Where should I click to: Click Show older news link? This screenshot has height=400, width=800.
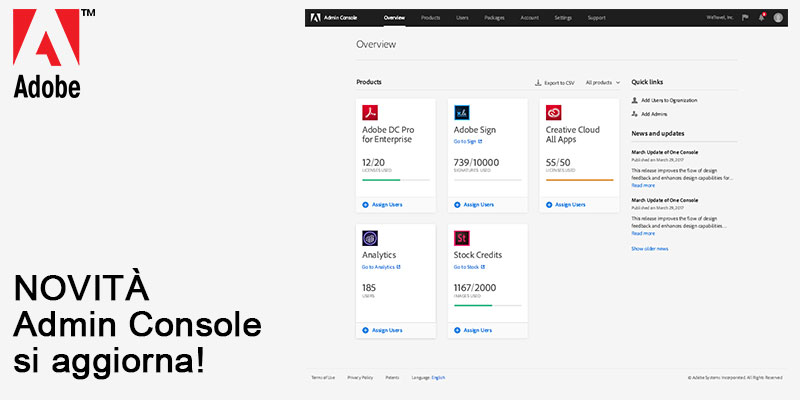(x=649, y=249)
